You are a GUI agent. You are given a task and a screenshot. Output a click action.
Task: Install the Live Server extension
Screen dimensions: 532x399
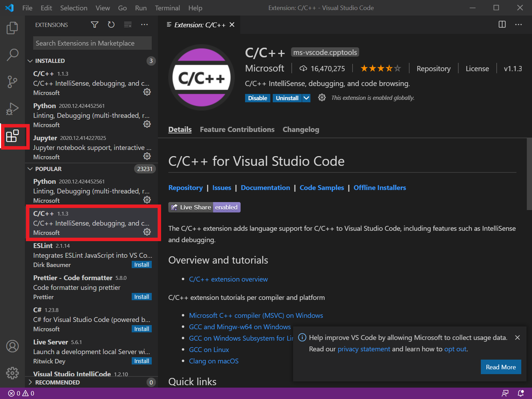pyautogui.click(x=142, y=361)
